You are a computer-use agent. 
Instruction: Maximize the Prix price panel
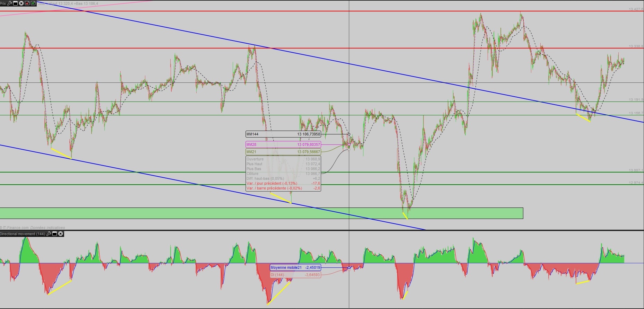pyautogui.click(x=15, y=3)
